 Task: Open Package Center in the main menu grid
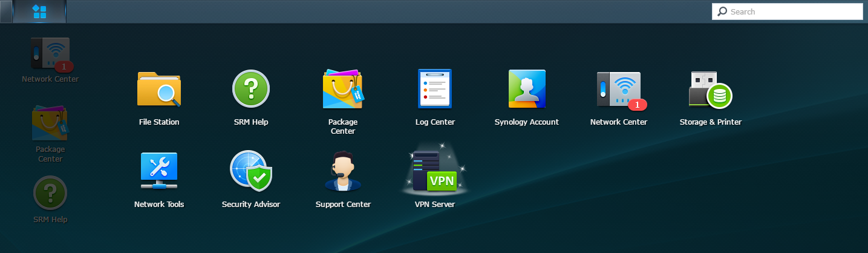pyautogui.click(x=343, y=89)
